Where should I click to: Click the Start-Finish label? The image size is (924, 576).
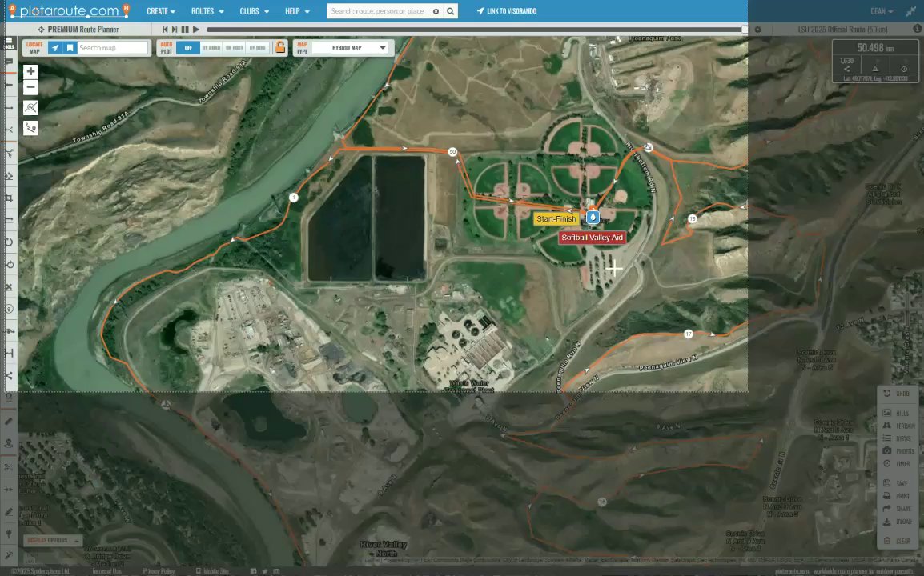(556, 218)
